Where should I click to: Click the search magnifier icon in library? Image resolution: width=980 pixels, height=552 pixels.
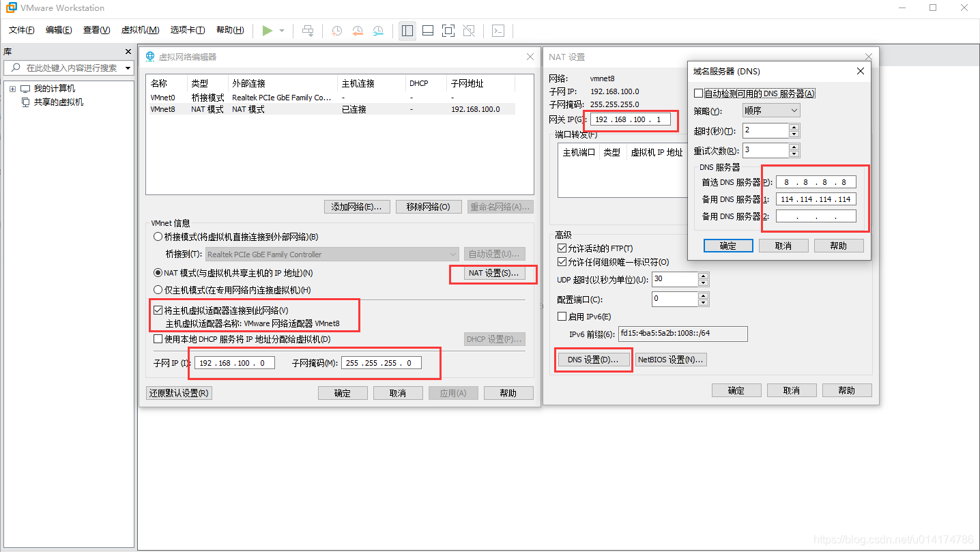pos(16,68)
